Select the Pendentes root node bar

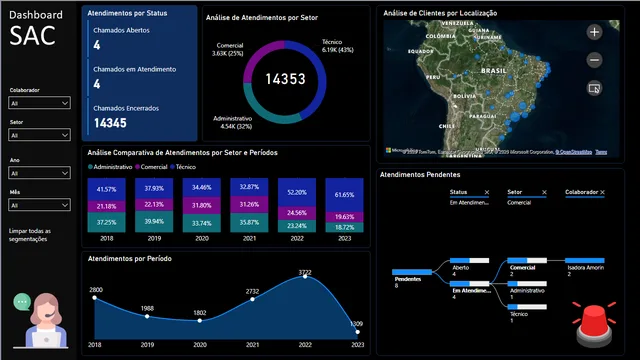[x=412, y=272]
